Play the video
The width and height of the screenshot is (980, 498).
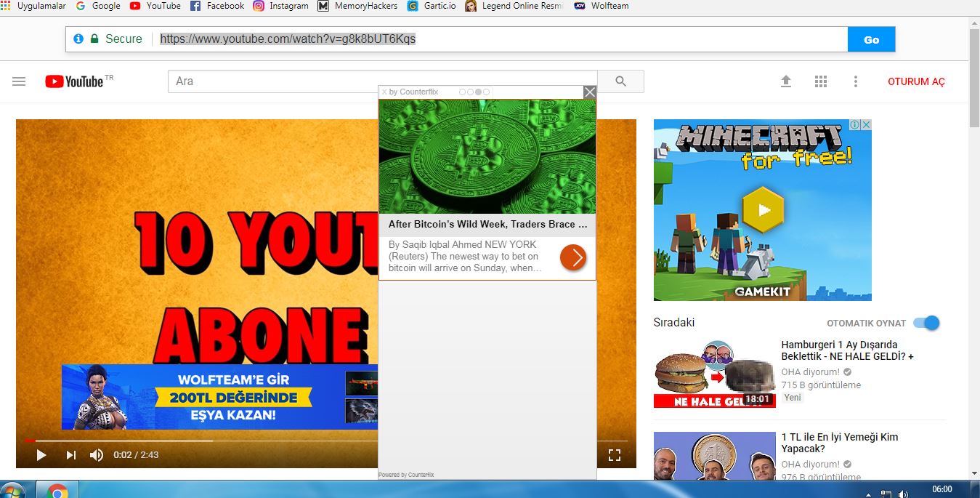pos(41,455)
